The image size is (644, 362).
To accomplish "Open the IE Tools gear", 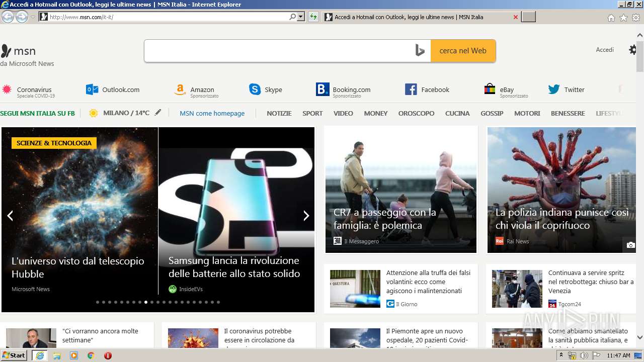I will coord(635,18).
